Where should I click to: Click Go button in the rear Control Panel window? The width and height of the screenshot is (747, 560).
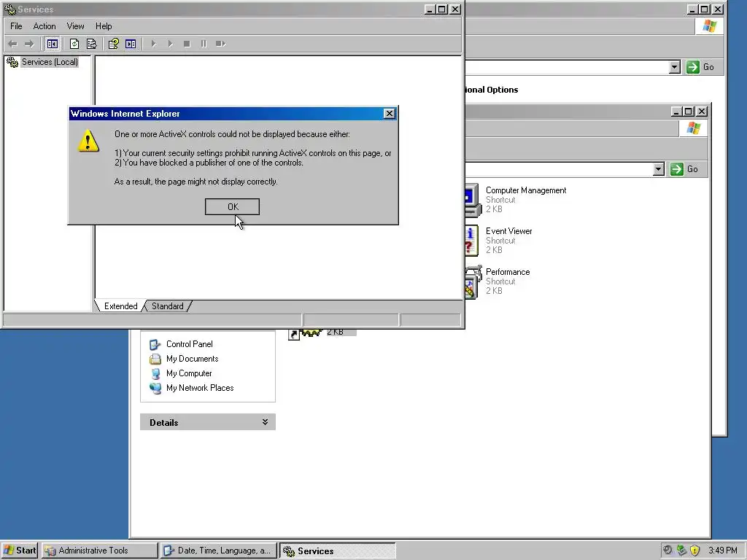click(700, 67)
